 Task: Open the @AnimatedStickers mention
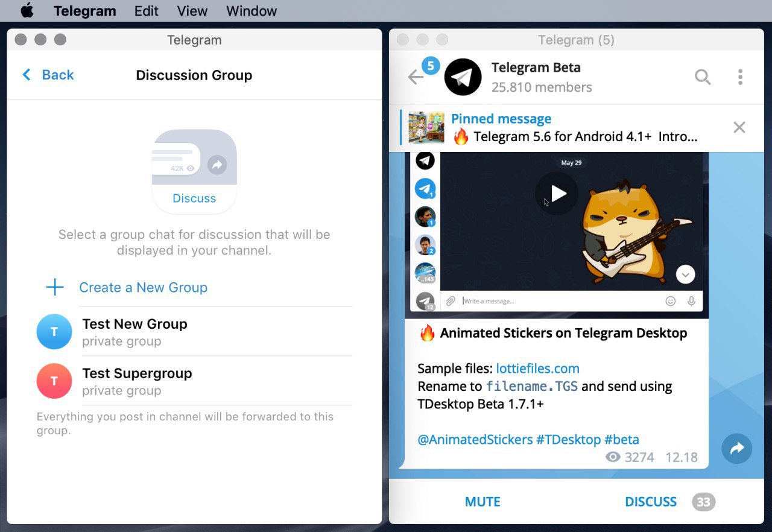tap(475, 440)
